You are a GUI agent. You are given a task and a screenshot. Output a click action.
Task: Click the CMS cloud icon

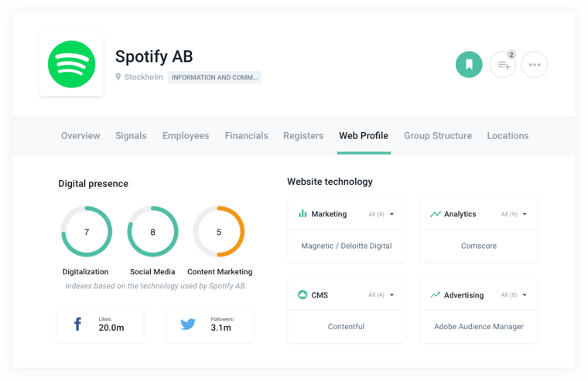(303, 295)
